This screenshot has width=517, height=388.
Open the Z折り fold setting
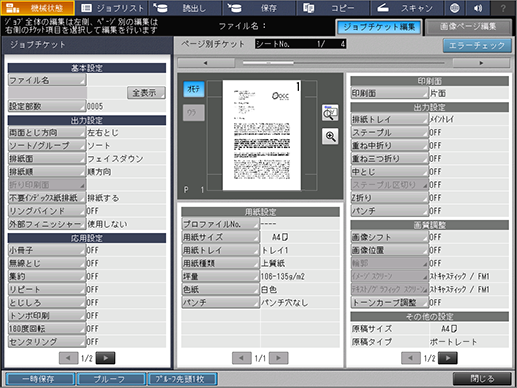pos(390,198)
